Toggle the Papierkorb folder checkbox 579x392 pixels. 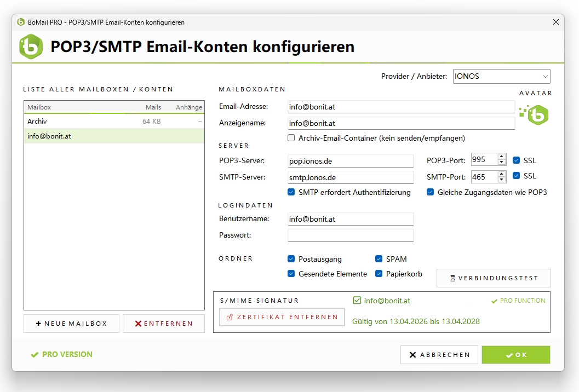coord(379,274)
